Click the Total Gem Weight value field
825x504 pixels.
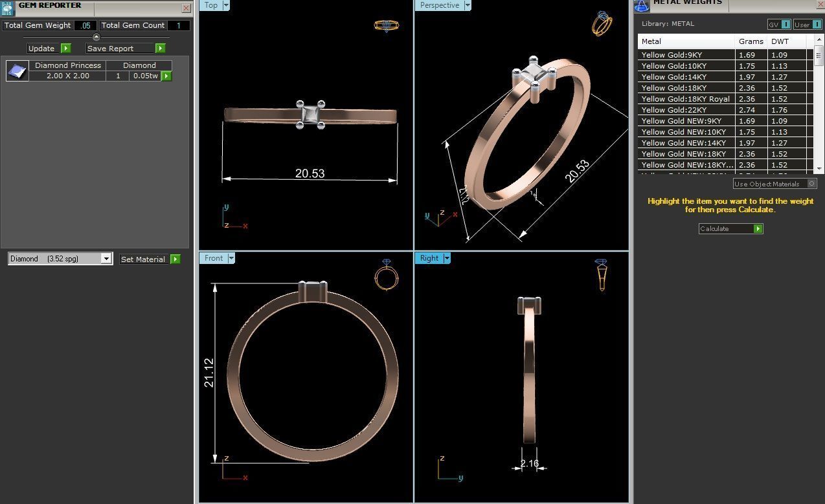tap(85, 26)
